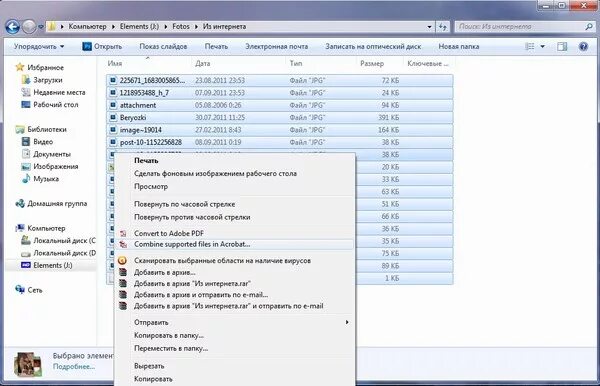Select the file 225671_1683005865

(x=280, y=80)
